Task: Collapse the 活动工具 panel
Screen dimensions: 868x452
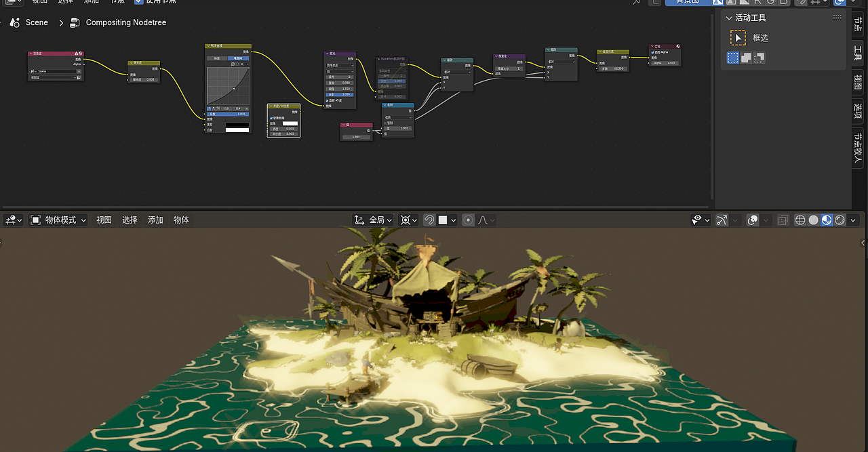Action: point(729,18)
